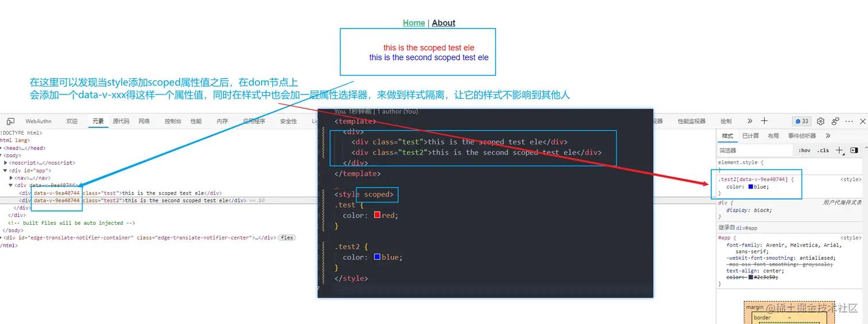The width and height of the screenshot is (868, 324).
Task: Expand the noscript node
Action: (x=6, y=163)
